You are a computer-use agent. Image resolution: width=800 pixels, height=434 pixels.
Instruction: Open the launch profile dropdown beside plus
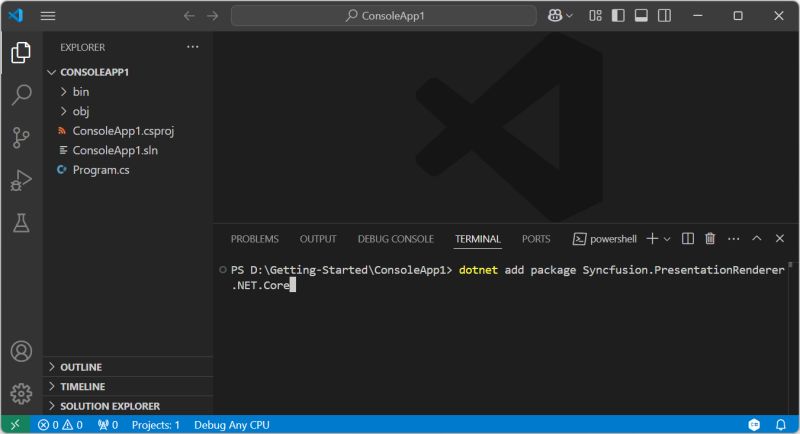coord(667,239)
